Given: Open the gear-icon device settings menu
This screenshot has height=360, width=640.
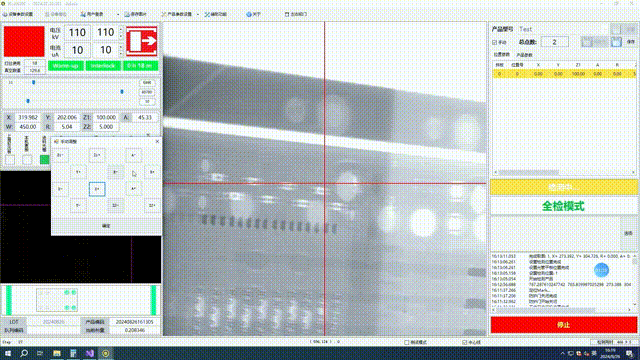Looking at the screenshot, I should point(18,14).
